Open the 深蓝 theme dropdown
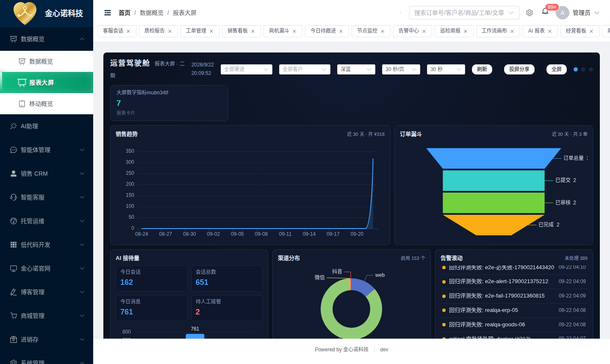610x364 pixels. (356, 69)
